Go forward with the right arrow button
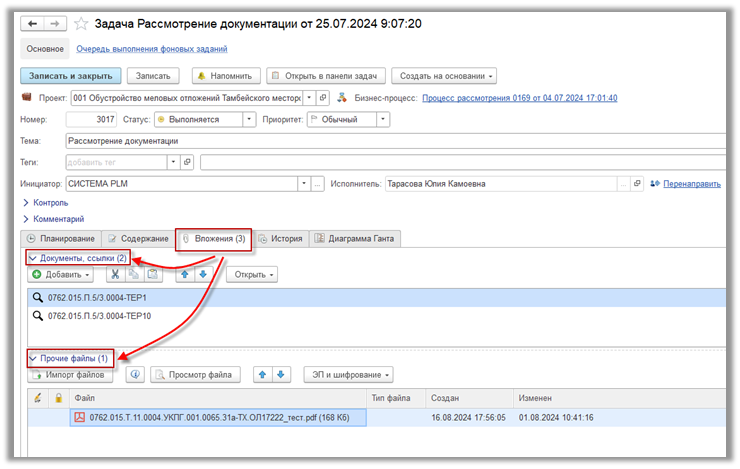Screen dimensions: 740x469 (55, 24)
